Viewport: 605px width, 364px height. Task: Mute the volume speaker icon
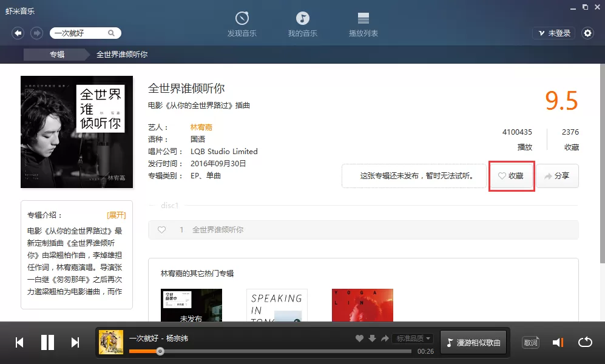coord(558,342)
